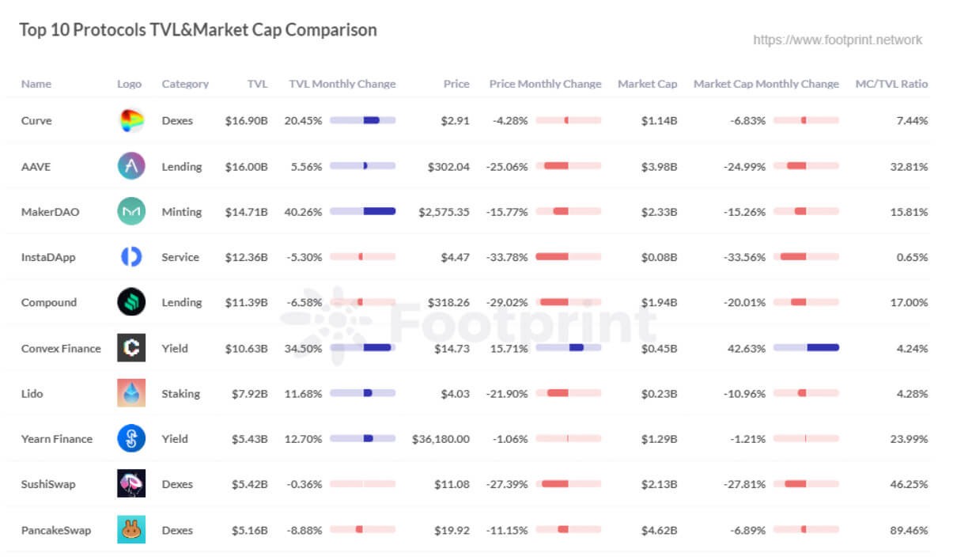The height and width of the screenshot is (560, 957).
Task: Click the PancakeSwap MC/TVL ratio value
Action: (909, 530)
